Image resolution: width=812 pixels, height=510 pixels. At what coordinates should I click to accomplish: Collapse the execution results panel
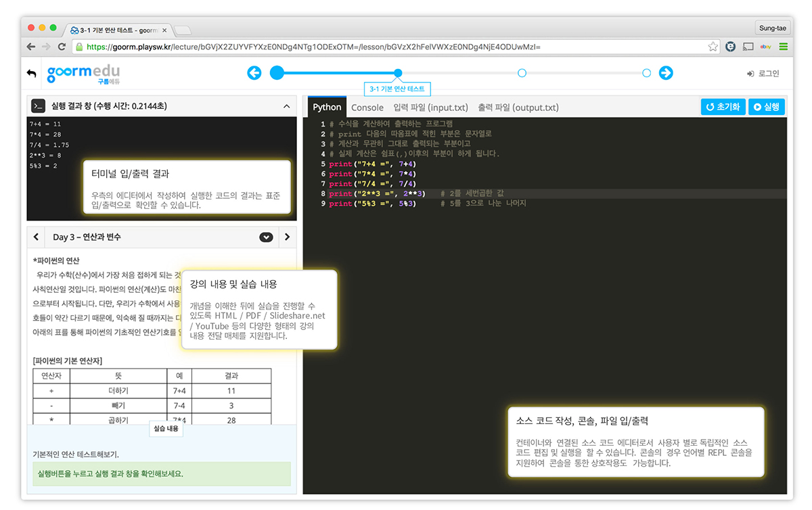(286, 106)
